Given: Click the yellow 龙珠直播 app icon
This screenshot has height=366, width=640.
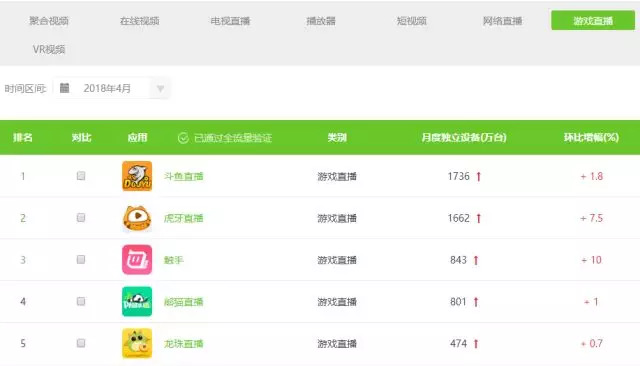Looking at the screenshot, I should pyautogui.click(x=137, y=343).
